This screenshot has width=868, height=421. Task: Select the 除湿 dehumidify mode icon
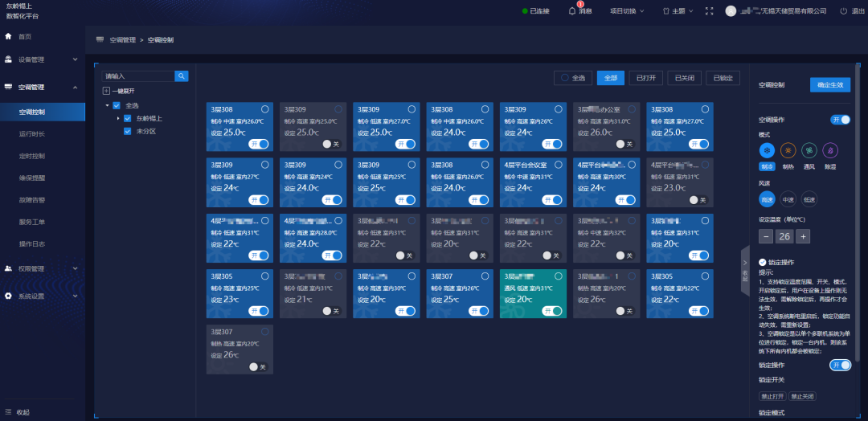[x=830, y=150]
